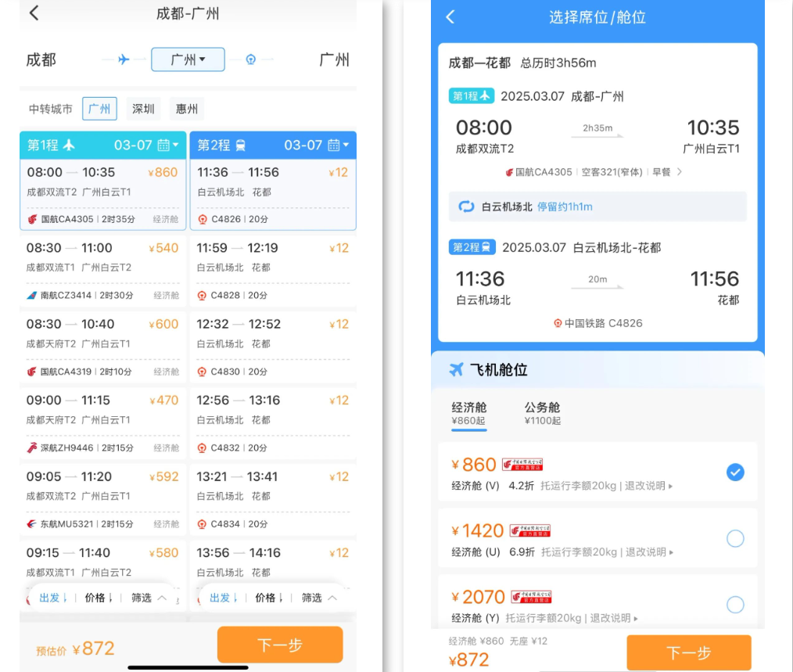
Task: Open 退改说明 for the ¥860 fare
Action: click(x=648, y=486)
